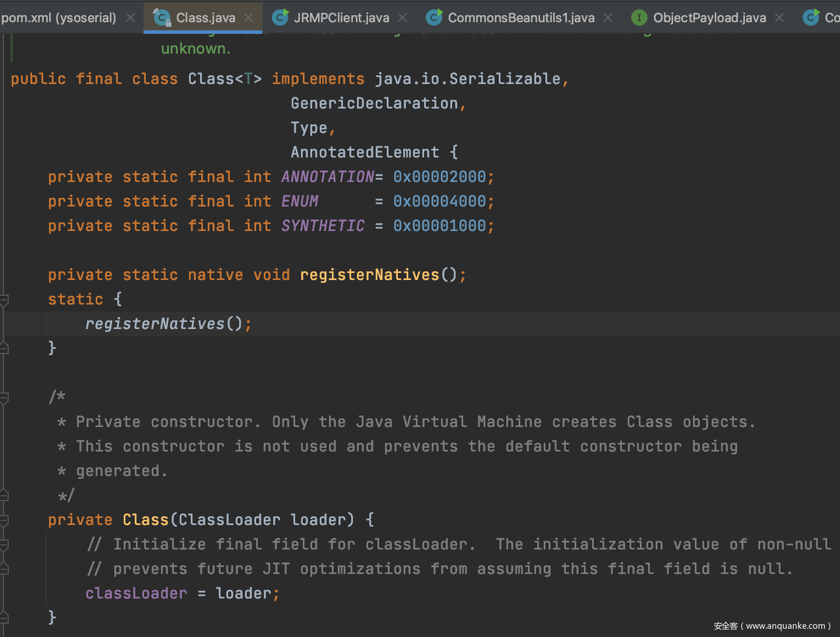Place cursor on the SYNTHETIC constant name
The height and width of the screenshot is (637, 840).
coord(323,226)
